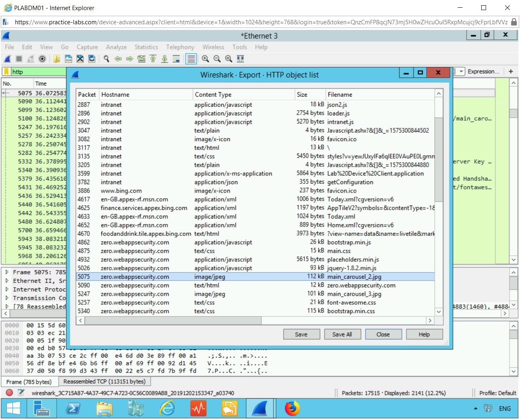This screenshot has width=520, height=420.
Task: Open the display filter history dropdown
Action: pyautogui.click(x=461, y=72)
